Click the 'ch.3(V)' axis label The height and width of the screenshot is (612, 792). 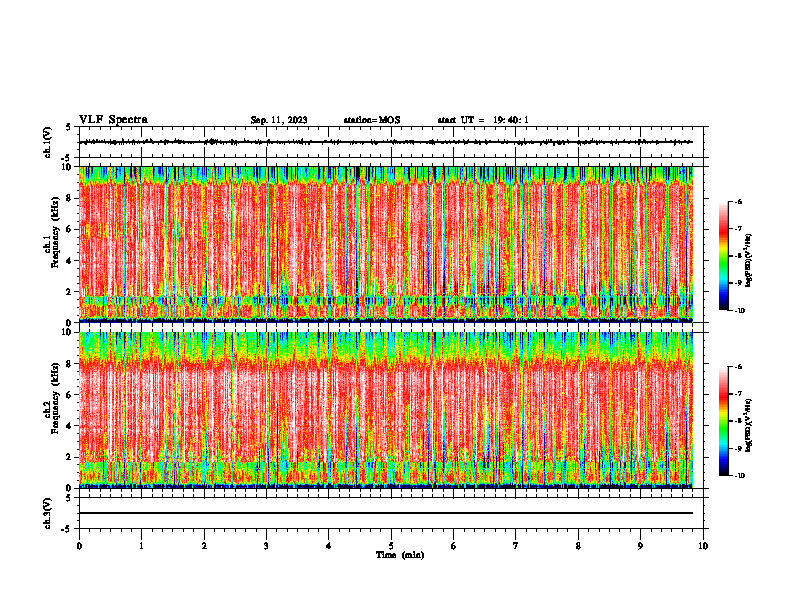(47, 513)
